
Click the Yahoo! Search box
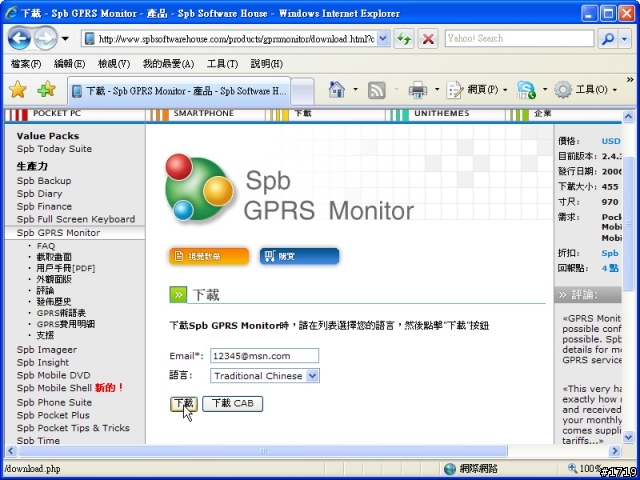(519, 39)
